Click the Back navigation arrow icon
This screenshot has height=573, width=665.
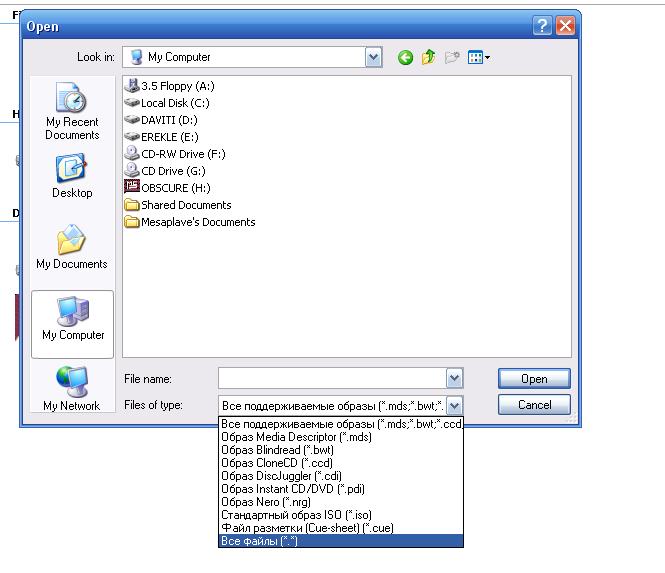coord(405,57)
